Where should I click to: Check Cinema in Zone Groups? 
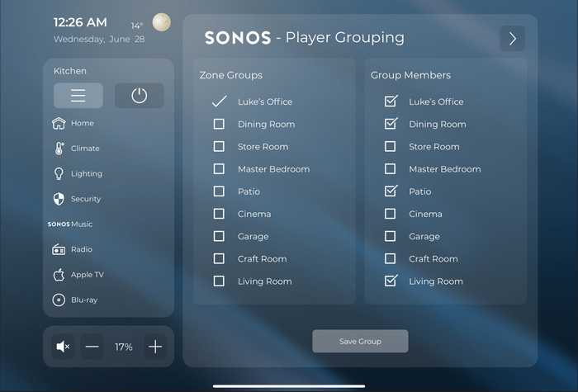219,214
